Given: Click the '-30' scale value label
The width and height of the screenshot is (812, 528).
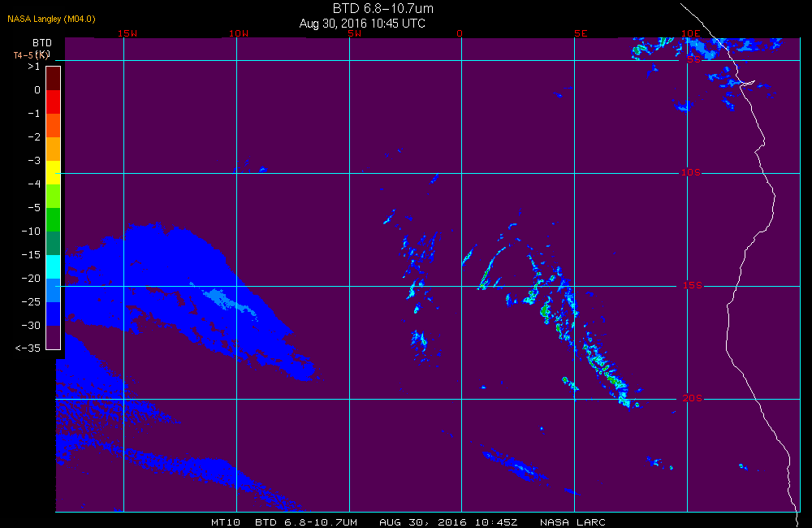Looking at the screenshot, I should tap(31, 326).
